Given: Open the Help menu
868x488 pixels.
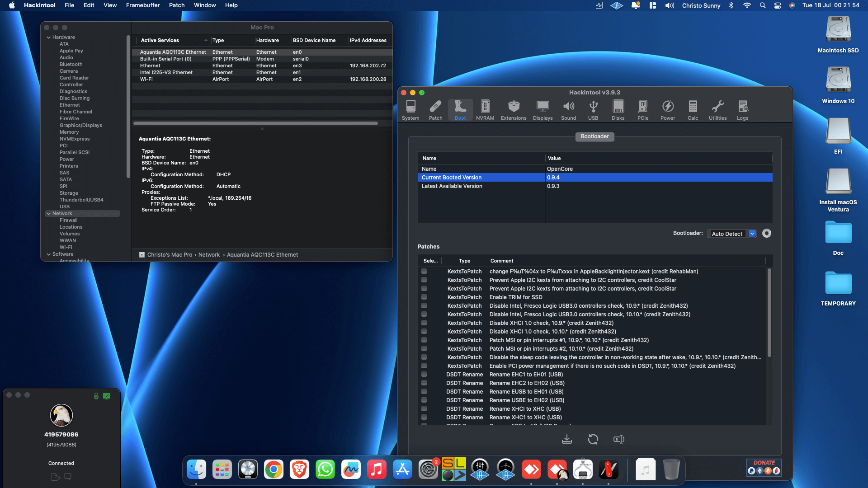Looking at the screenshot, I should click(231, 5).
